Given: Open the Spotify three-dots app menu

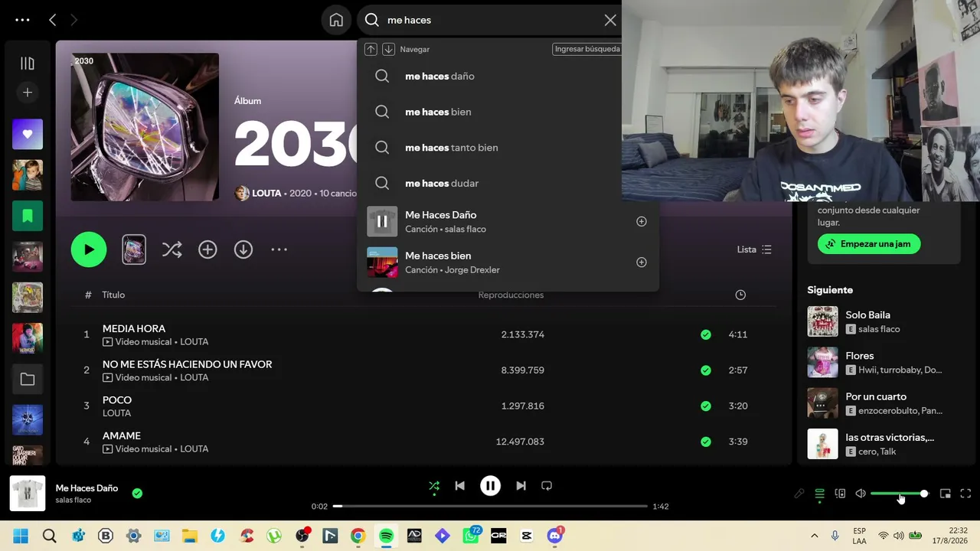Looking at the screenshot, I should tap(22, 20).
